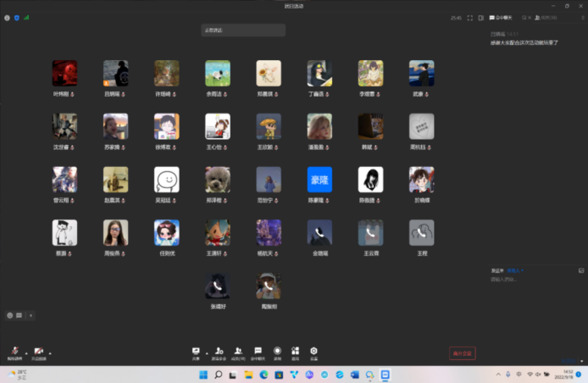Open the meeting info icon at top-left
This screenshot has height=383, width=588.
point(7,17)
